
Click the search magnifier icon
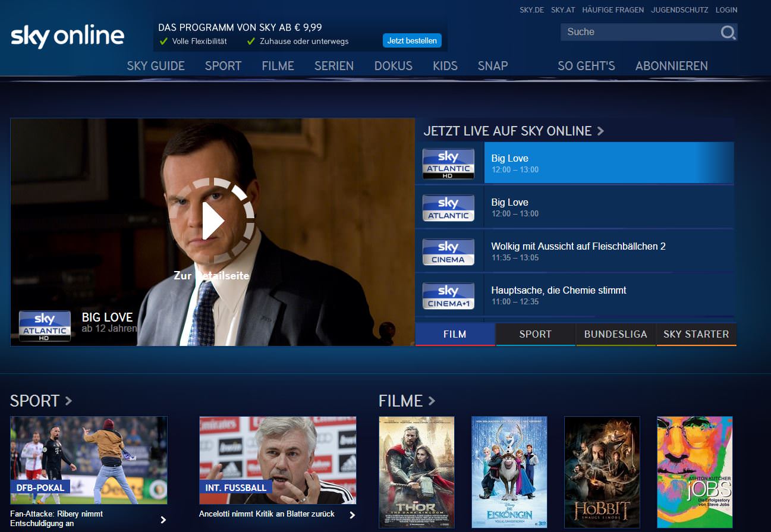tap(728, 32)
